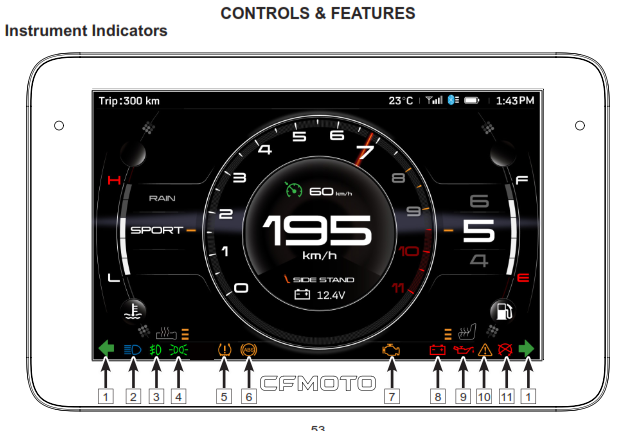Viewport: 632px width, 431px height.
Task: Click the left turn signal arrow
Action: click(106, 349)
